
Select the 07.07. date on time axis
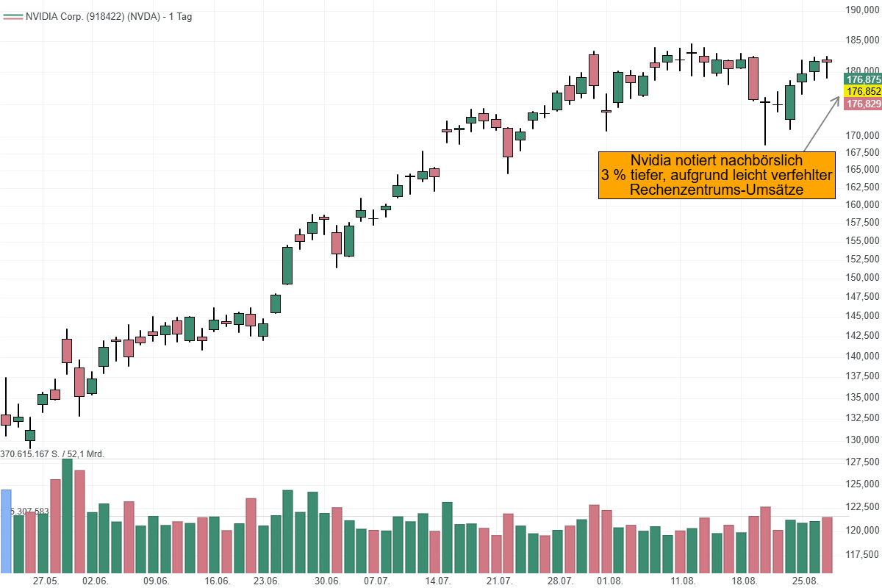(376, 581)
